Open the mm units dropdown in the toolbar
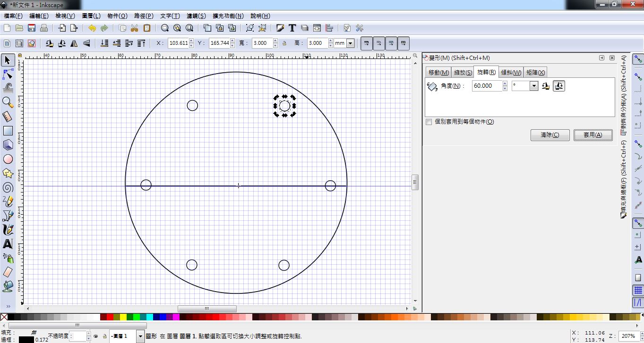Image resolution: width=644 pixels, height=343 pixels. [350, 43]
